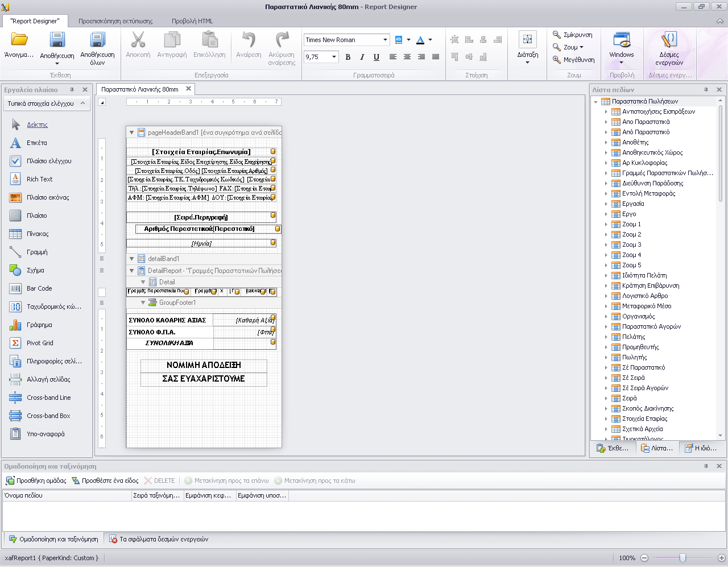
Task: Collapse the pageHeaderBand1 band
Action: 131,133
